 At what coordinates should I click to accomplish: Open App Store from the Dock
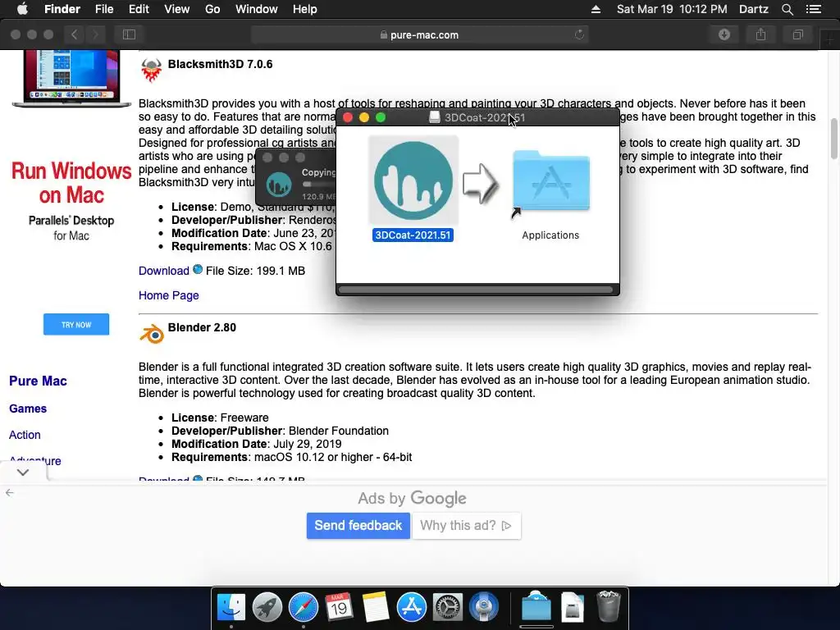pos(412,608)
